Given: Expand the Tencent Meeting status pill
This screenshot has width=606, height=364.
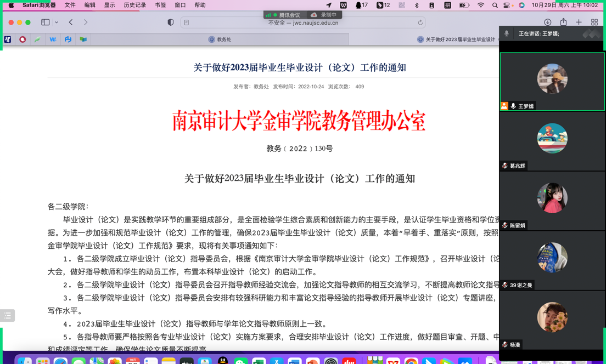Looking at the screenshot, I should tap(285, 15).
